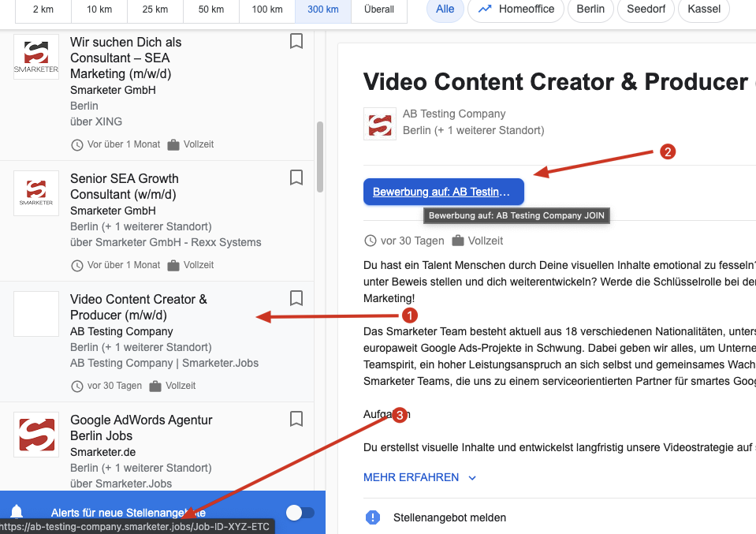Select the 10 km distance filter

pyautogui.click(x=99, y=9)
